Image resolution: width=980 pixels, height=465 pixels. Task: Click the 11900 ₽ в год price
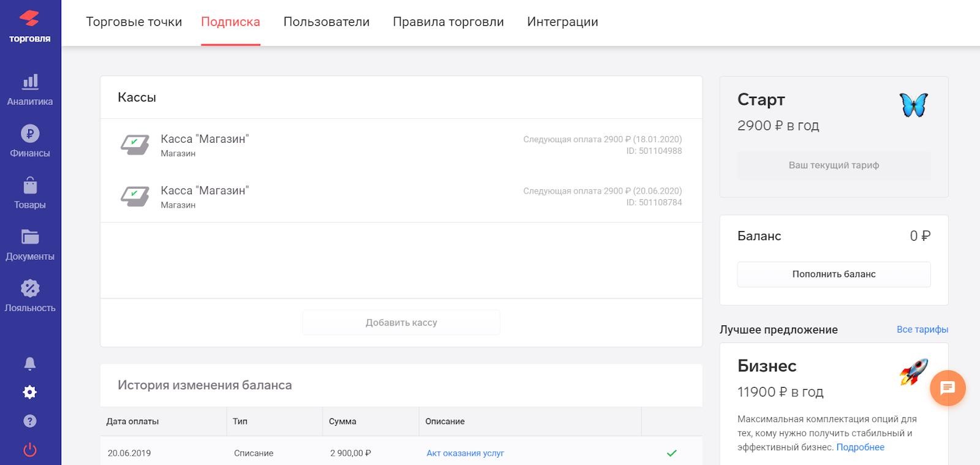(780, 392)
